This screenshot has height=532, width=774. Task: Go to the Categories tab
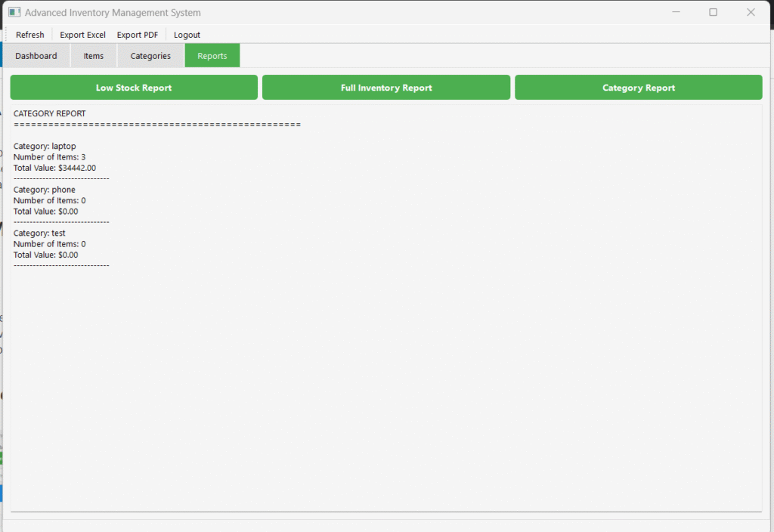click(x=150, y=56)
